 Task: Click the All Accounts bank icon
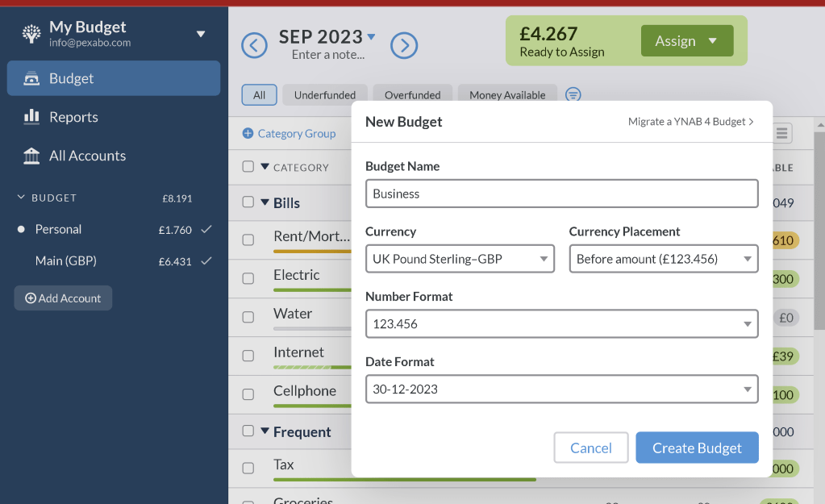(31, 156)
